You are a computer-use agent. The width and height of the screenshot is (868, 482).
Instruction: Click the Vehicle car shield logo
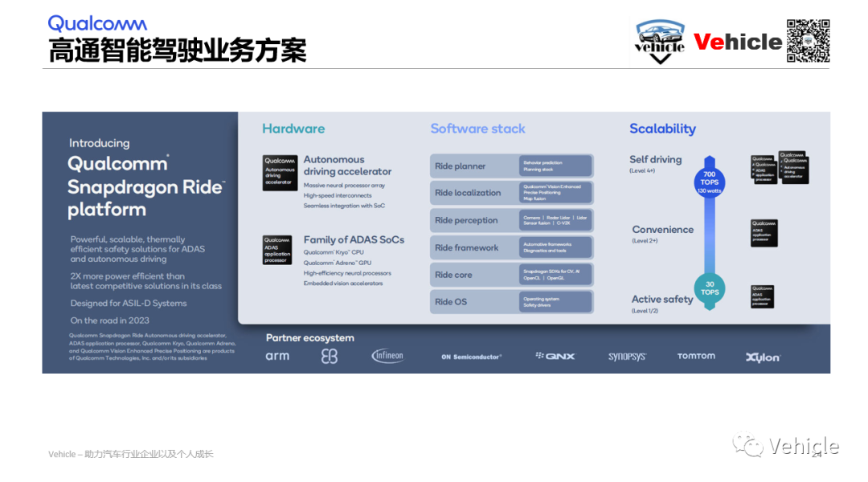click(660, 42)
